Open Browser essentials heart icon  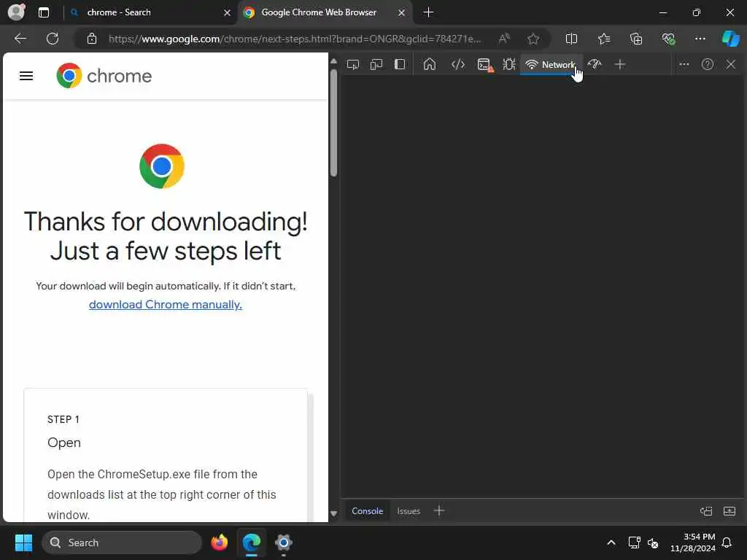[x=668, y=39]
